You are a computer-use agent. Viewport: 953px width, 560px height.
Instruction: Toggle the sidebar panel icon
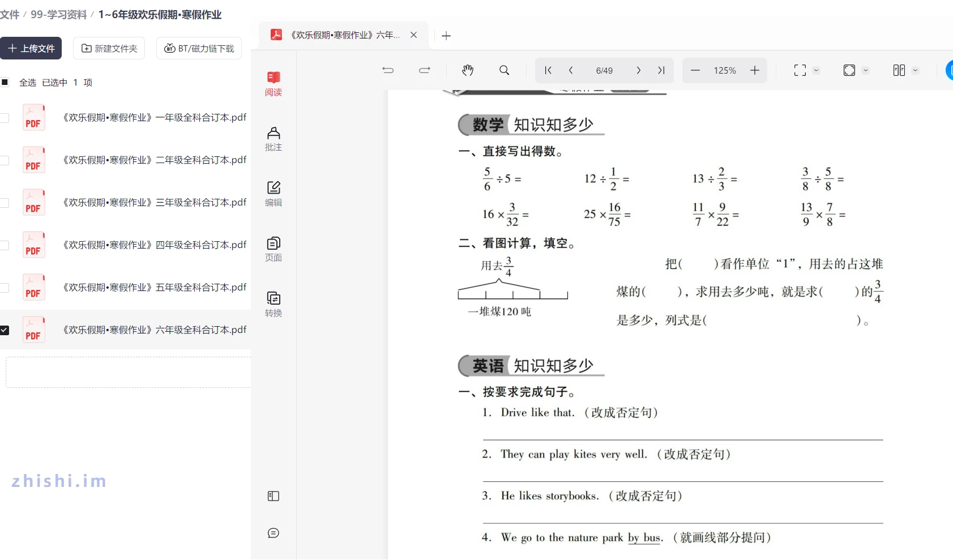coord(273,496)
